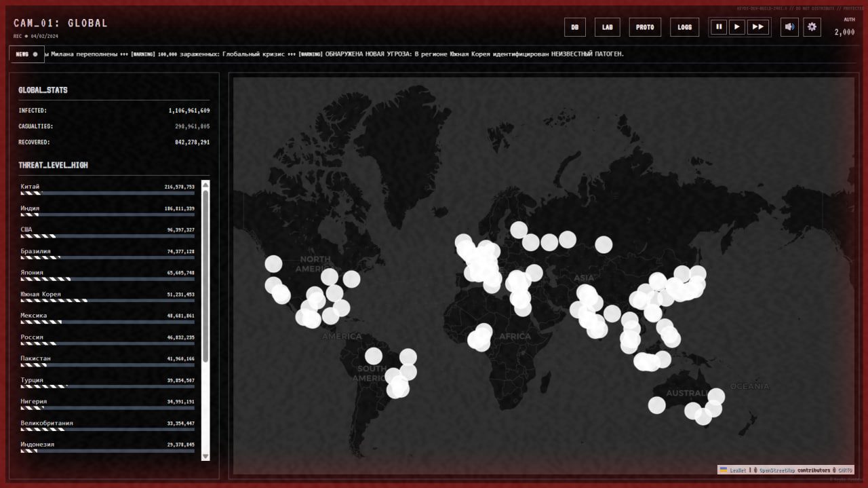The image size is (868, 488).
Task: Click the THREAT_LEVEL_HIGH heading
Action: [53, 165]
